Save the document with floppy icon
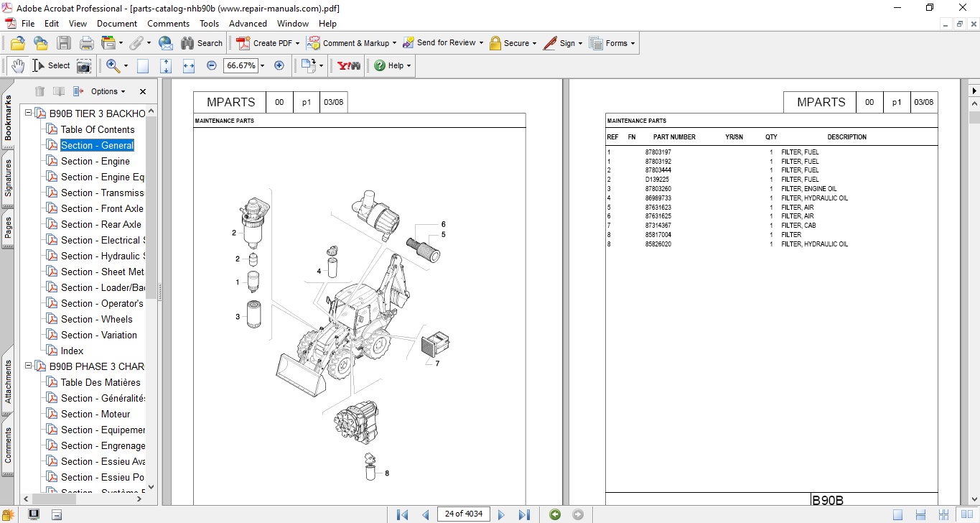980x523 pixels. tap(63, 43)
